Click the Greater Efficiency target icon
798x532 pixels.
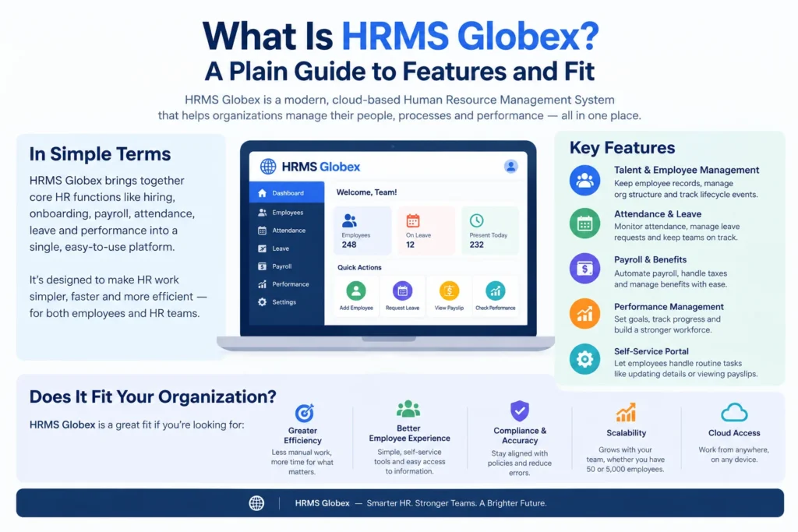[305, 413]
